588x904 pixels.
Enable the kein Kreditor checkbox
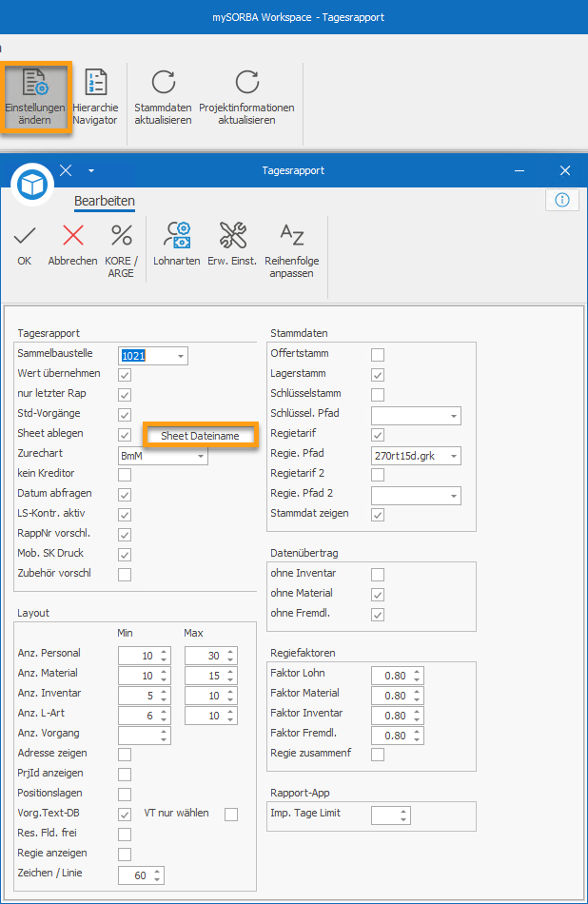(125, 475)
